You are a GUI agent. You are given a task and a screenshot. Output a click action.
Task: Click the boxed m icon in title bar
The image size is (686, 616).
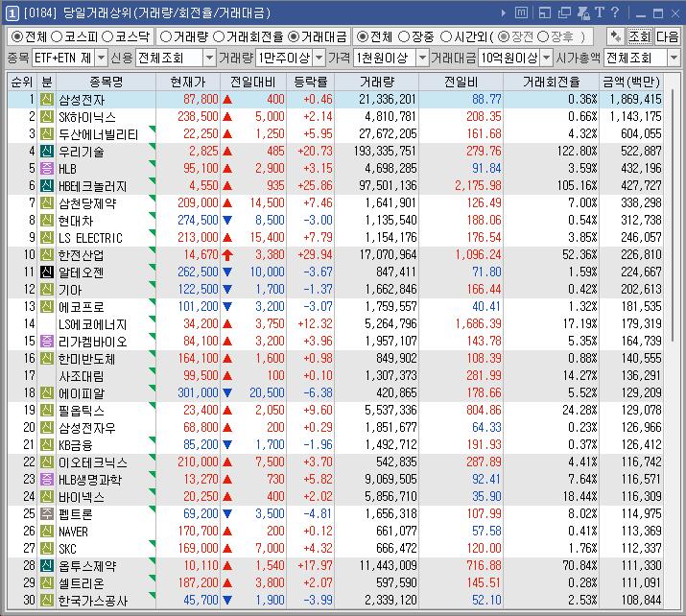(x=521, y=13)
